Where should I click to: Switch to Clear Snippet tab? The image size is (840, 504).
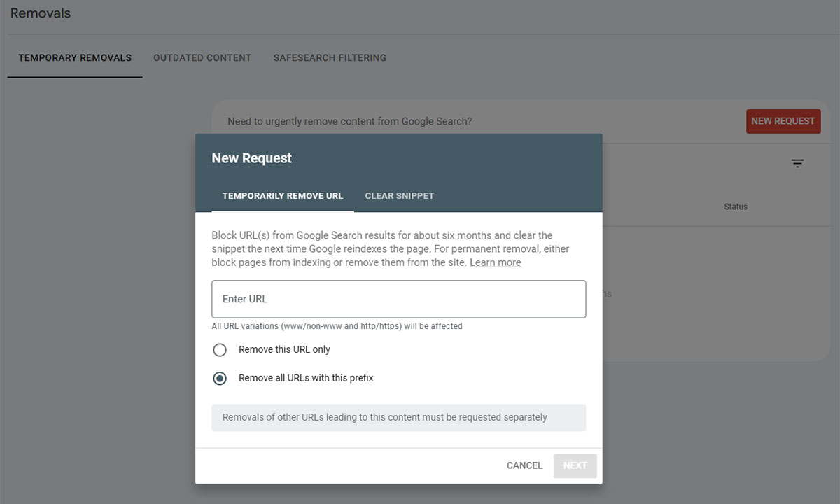click(x=400, y=196)
